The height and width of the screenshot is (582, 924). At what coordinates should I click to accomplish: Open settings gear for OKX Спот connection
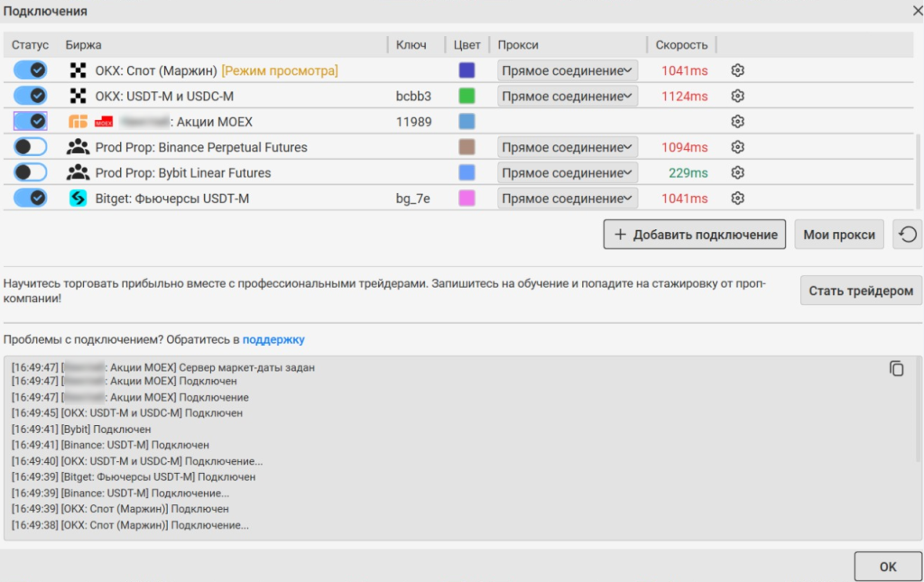click(737, 70)
